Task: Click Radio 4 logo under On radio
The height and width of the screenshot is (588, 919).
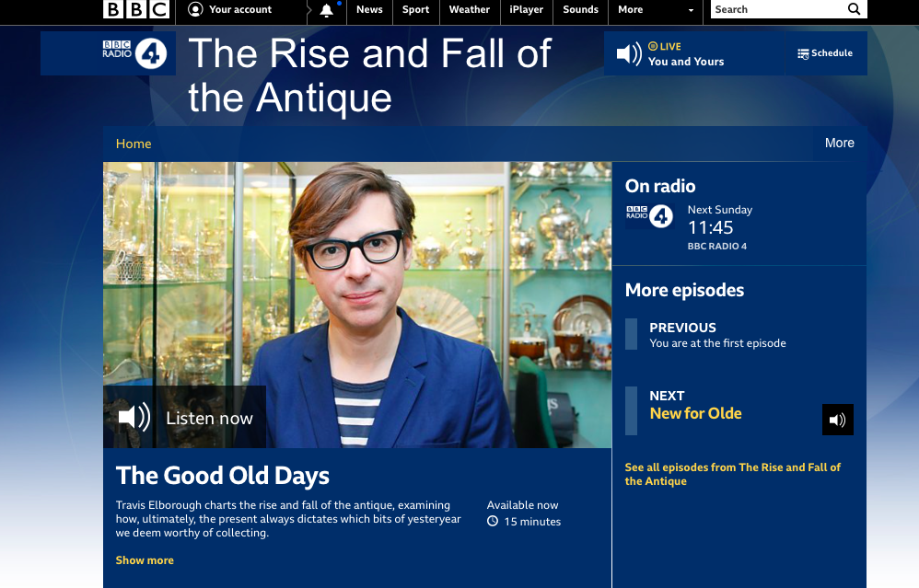Action: coord(649,216)
